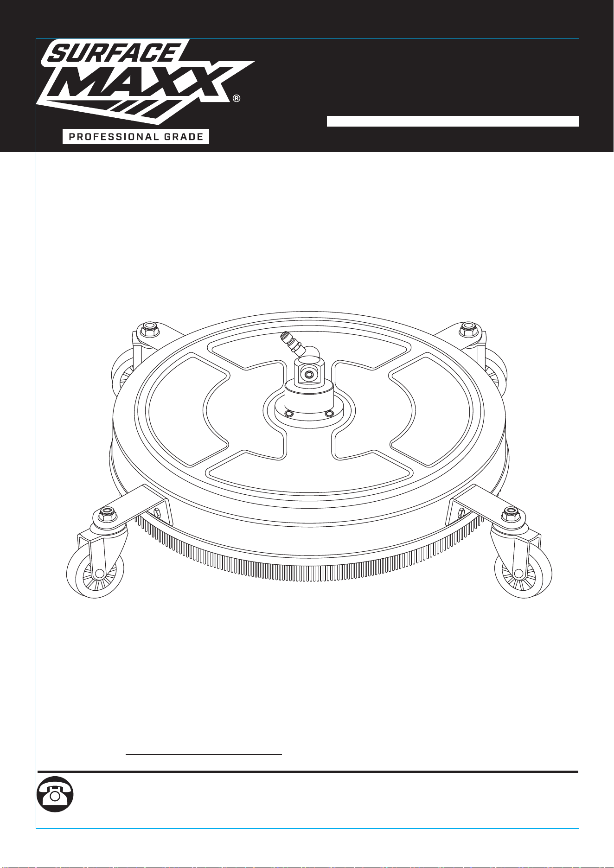Click the telephone icon at page bottom
614x868 pixels.
pyautogui.click(x=55, y=794)
